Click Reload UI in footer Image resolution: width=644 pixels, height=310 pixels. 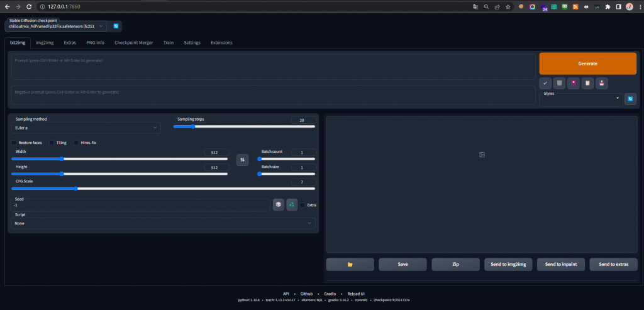coord(356,294)
